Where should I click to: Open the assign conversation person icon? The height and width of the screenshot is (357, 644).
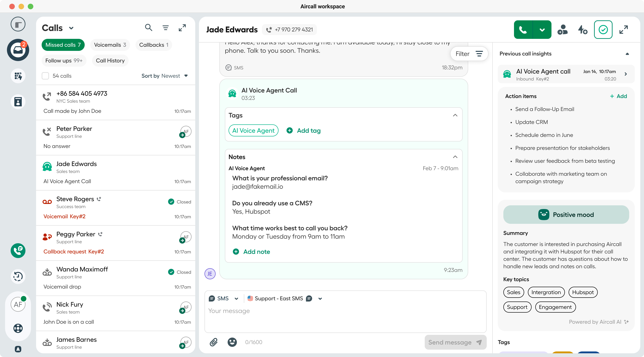(562, 30)
